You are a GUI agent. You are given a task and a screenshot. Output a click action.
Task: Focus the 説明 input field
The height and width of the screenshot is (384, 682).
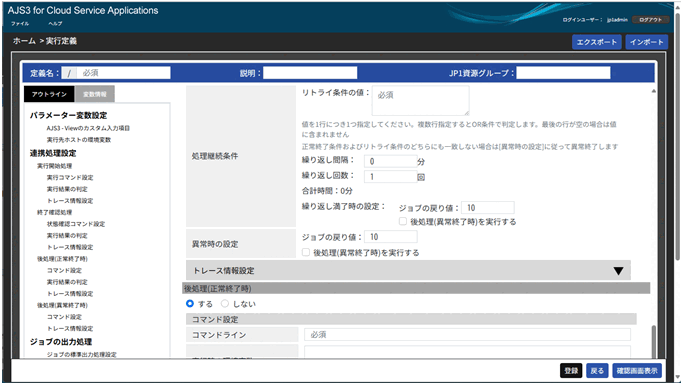click(x=310, y=73)
